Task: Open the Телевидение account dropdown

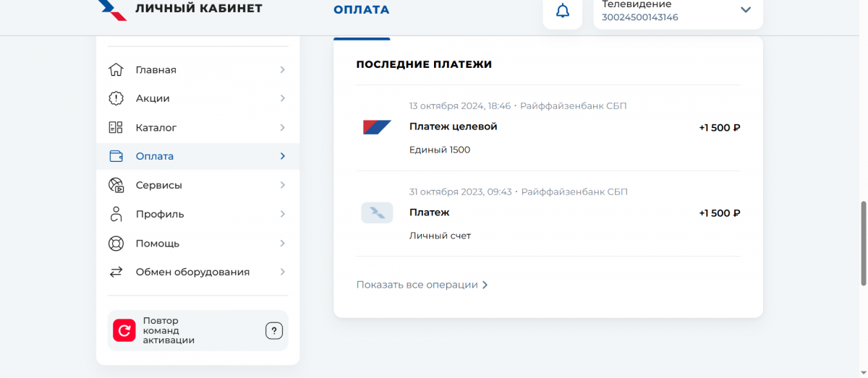Action: (x=746, y=10)
